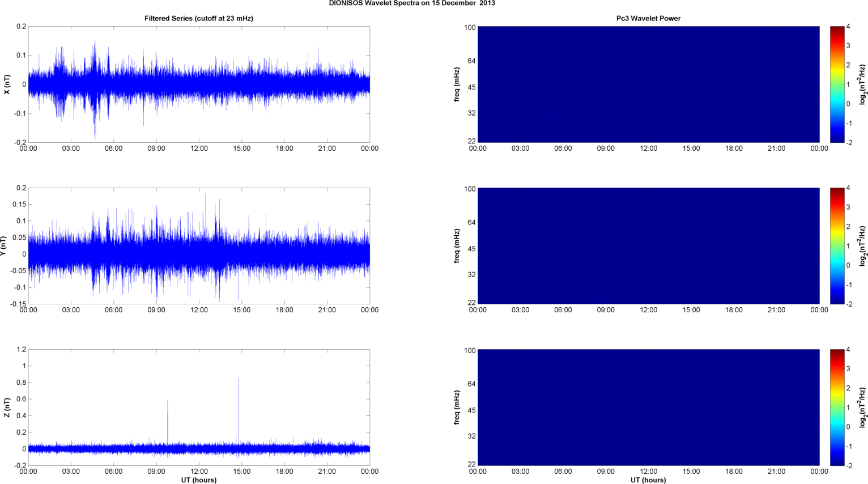
Task: Click 'freq (mHz)' label of the Z spectrogram
Action: [457, 407]
